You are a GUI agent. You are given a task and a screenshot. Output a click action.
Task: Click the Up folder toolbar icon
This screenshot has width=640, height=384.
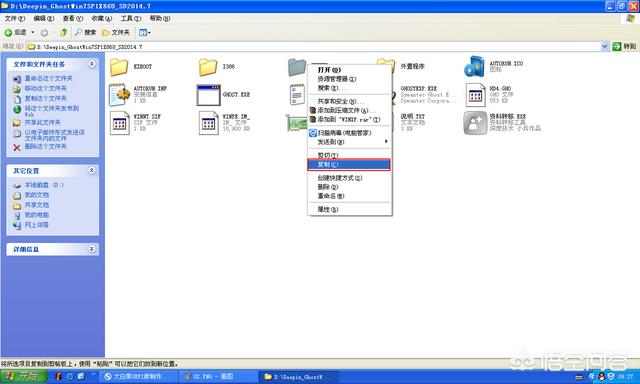click(x=63, y=32)
